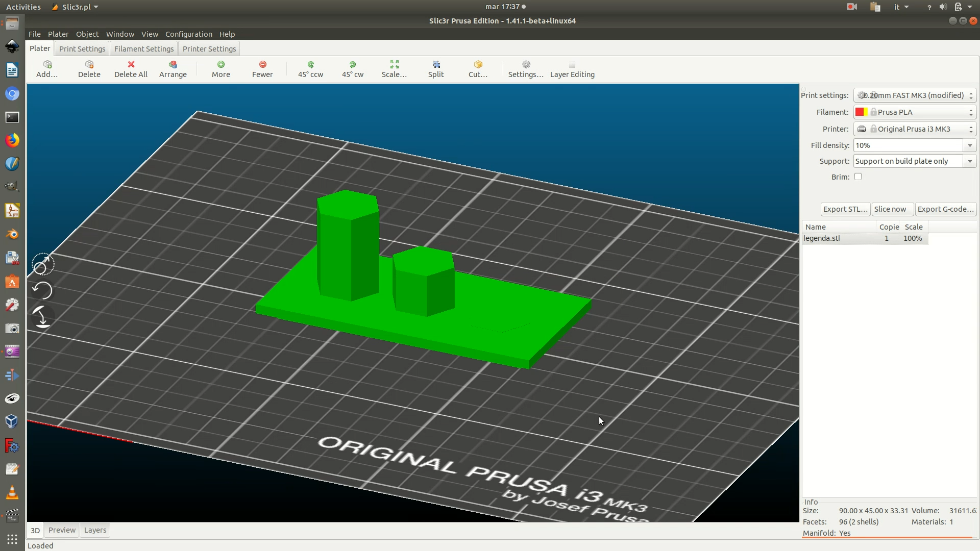Launch Firefox from the dock
Image resolution: width=980 pixels, height=551 pixels.
[x=12, y=140]
